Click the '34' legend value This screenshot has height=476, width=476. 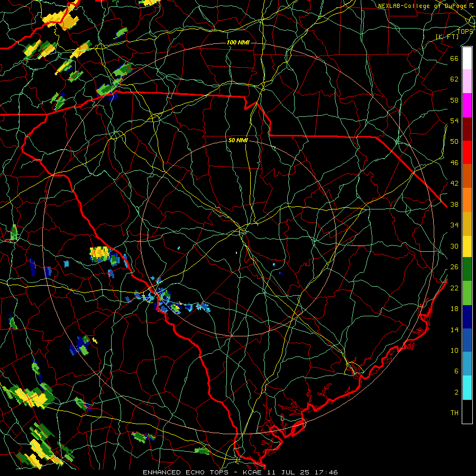tap(454, 225)
